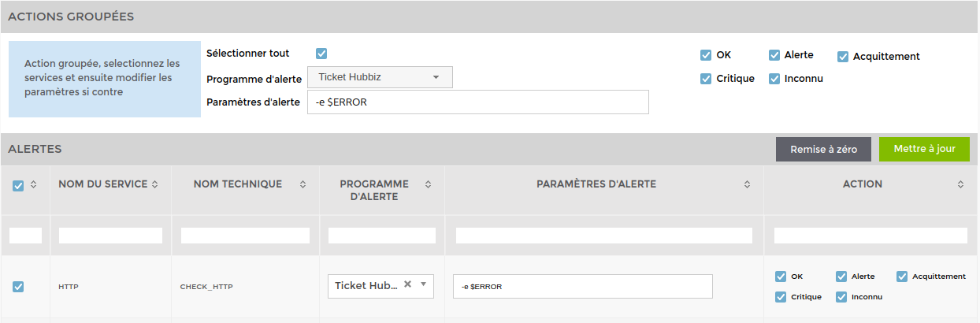Click the Nom du service filter box
The height and width of the screenshot is (323, 980).
click(110, 236)
